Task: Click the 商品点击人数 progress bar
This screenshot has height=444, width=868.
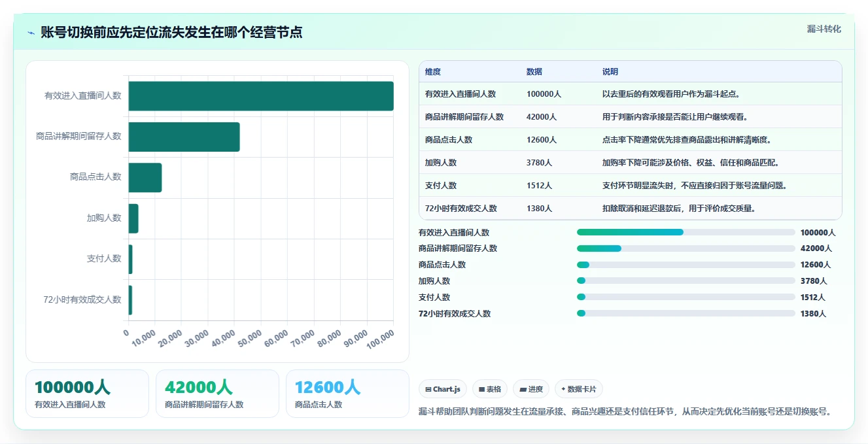Action: point(686,265)
